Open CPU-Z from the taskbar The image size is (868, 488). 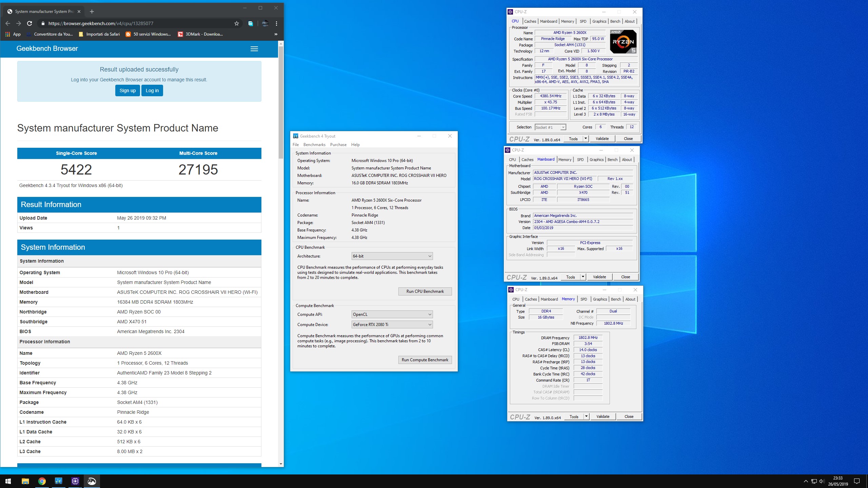click(75, 481)
